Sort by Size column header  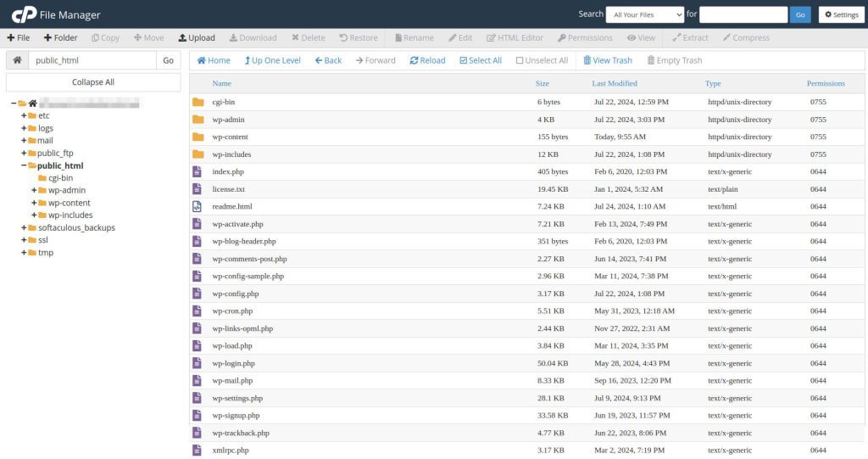[x=542, y=83]
